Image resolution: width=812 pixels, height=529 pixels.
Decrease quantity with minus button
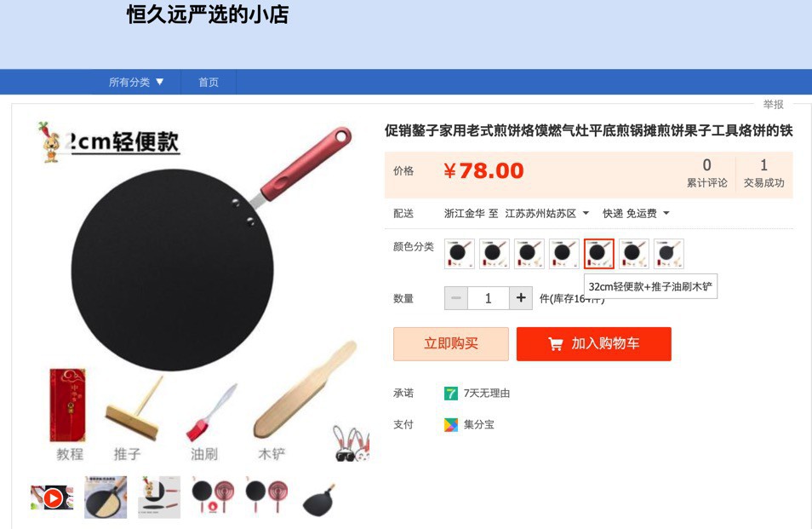coord(456,298)
